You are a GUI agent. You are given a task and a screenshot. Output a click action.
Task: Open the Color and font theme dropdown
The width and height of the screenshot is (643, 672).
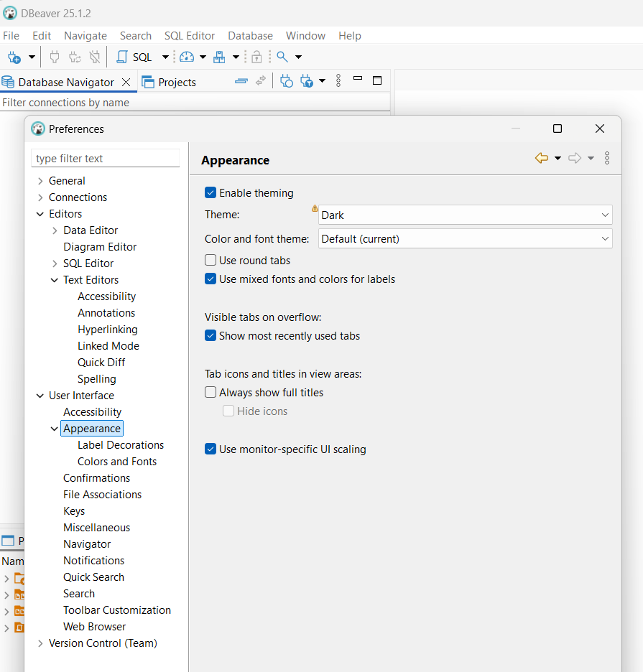(465, 238)
